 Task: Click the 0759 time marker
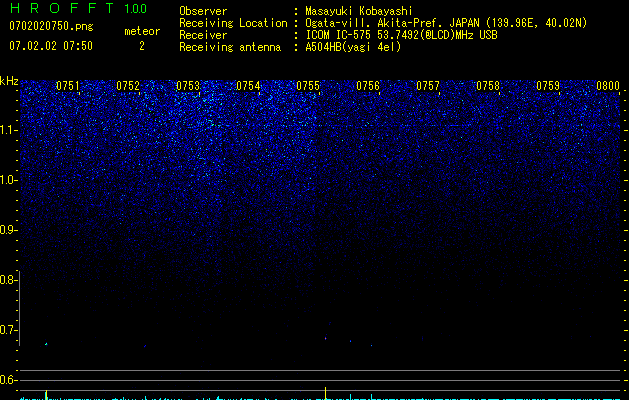tap(548, 86)
